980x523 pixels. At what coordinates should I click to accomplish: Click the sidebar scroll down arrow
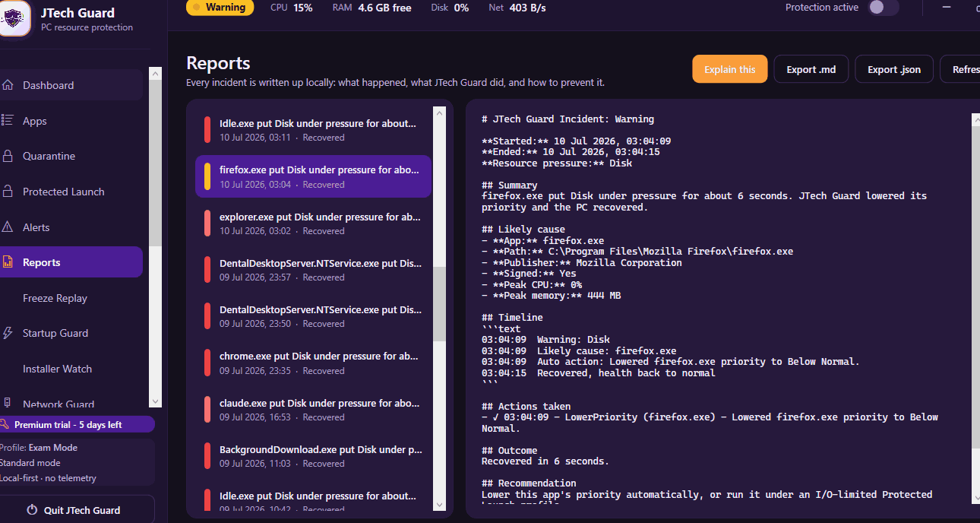(155, 401)
